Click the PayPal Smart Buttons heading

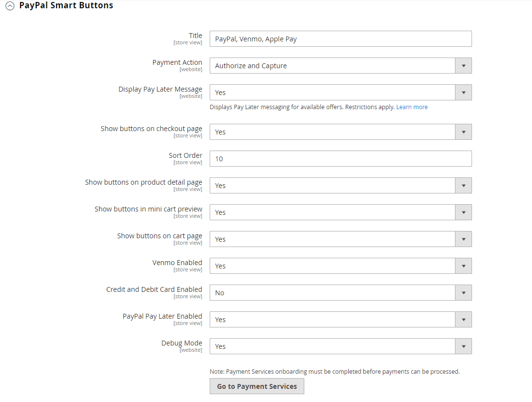click(x=66, y=5)
